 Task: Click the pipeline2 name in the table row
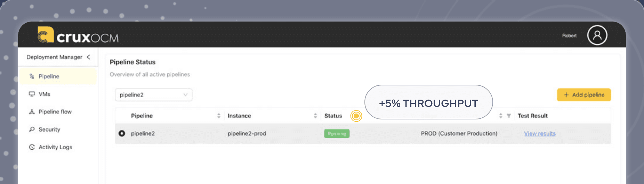(x=143, y=134)
